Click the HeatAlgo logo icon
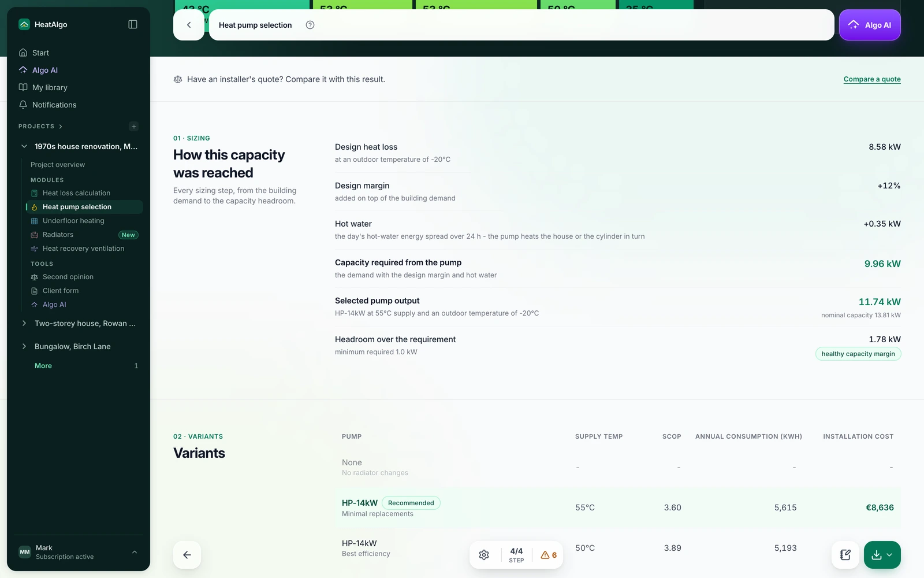 (x=24, y=24)
